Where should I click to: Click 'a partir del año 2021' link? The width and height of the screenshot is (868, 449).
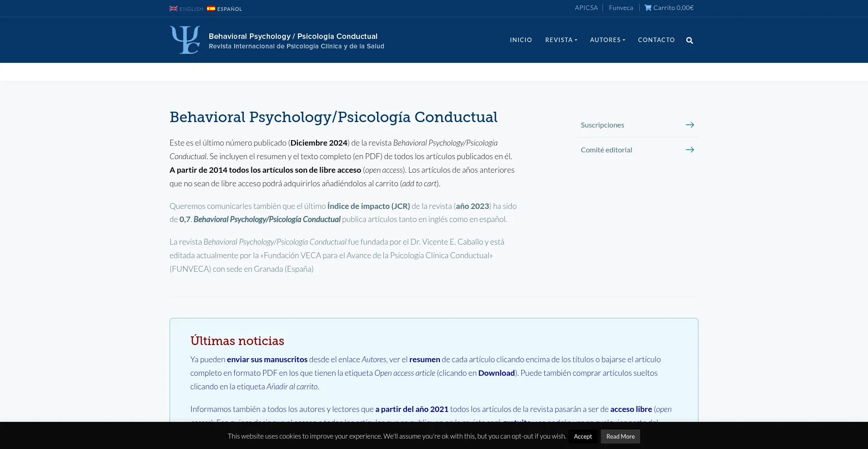tap(412, 409)
